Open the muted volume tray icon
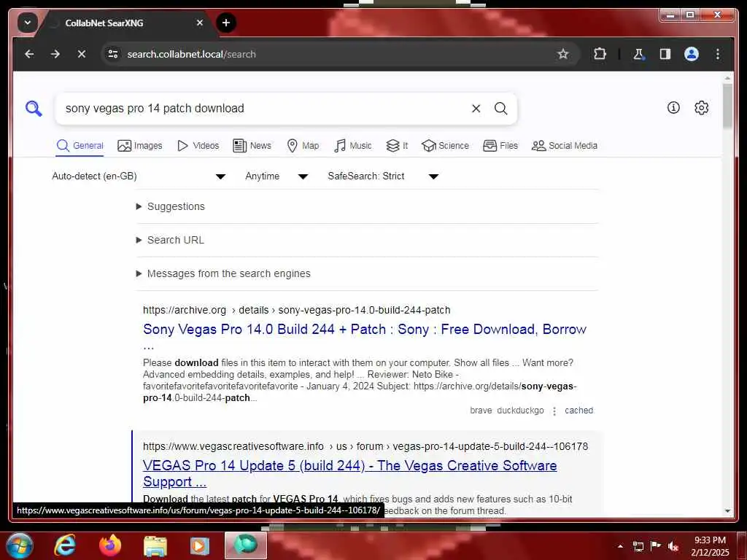The height and width of the screenshot is (560, 747). click(673, 546)
